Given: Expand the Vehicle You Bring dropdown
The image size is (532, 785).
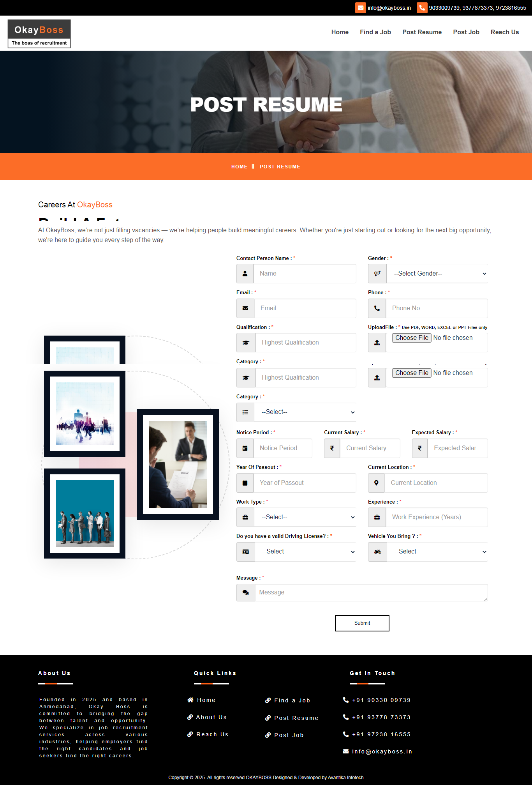Looking at the screenshot, I should [x=437, y=552].
